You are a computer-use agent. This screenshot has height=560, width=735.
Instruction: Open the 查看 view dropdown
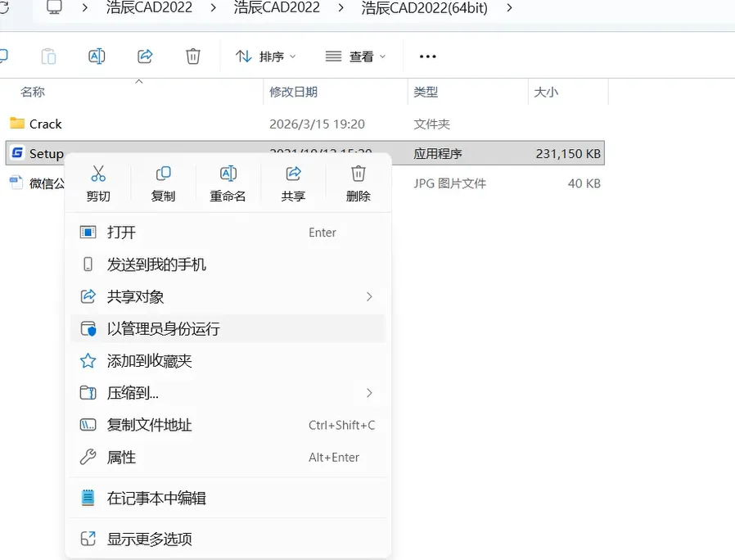(x=356, y=56)
